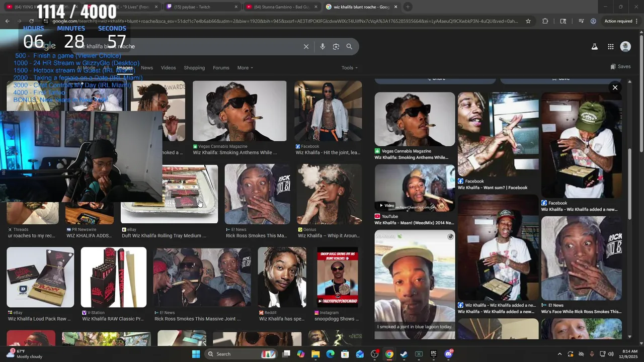The image size is (644, 362).
Task: Switch to Stunna Gambino YouTube tab
Action: 282,7
